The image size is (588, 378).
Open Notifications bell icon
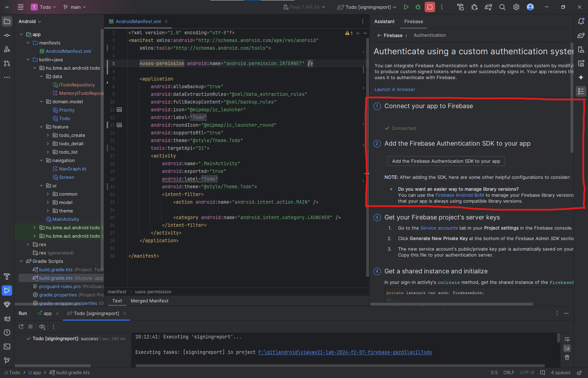pos(581,21)
